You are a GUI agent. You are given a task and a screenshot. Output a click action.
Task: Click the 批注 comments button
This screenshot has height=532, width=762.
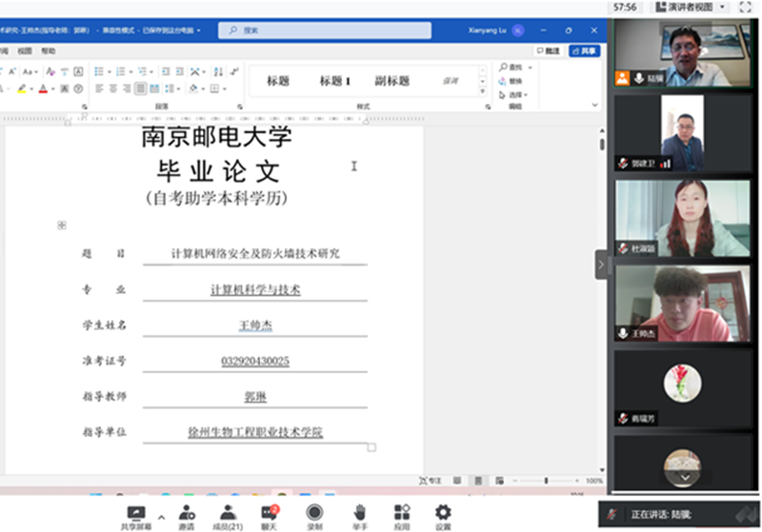(549, 51)
